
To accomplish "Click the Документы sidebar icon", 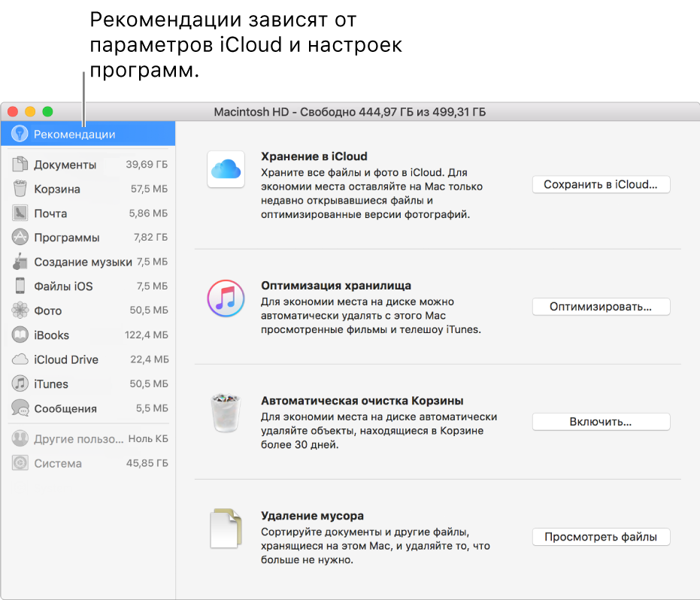I will [x=20, y=164].
